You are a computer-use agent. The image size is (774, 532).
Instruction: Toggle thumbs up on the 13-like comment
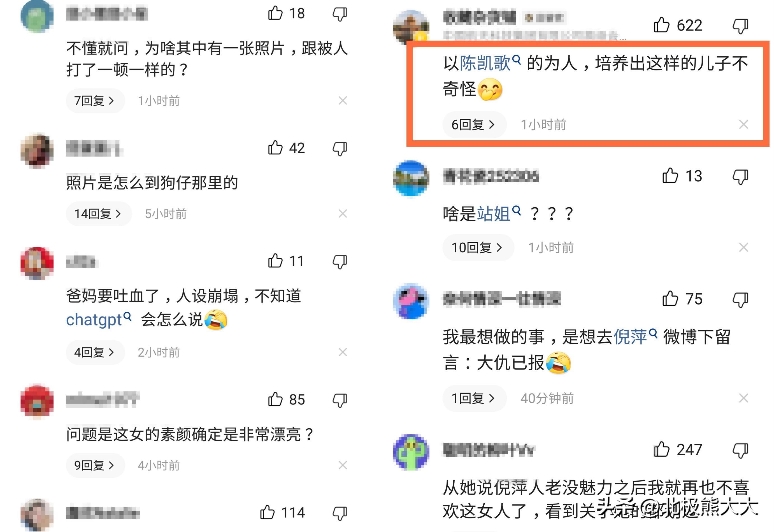pyautogui.click(x=670, y=176)
